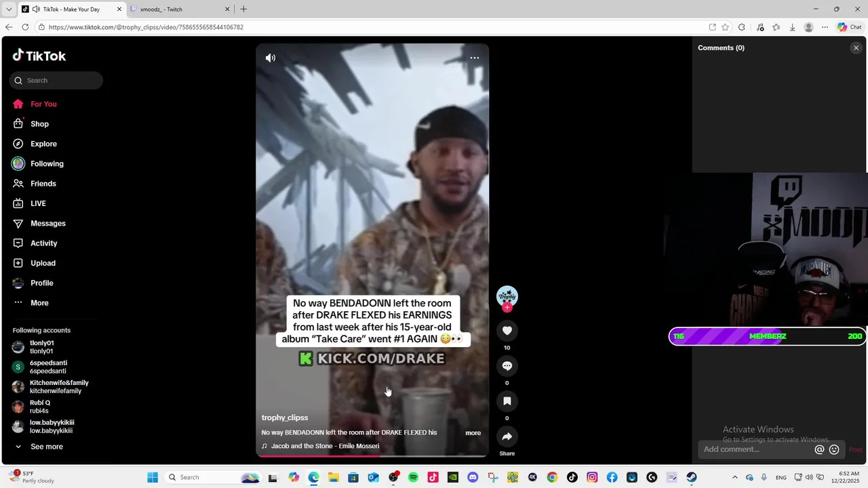Open browser media control icon
This screenshot has width=868, height=488.
pyautogui.click(x=759, y=27)
